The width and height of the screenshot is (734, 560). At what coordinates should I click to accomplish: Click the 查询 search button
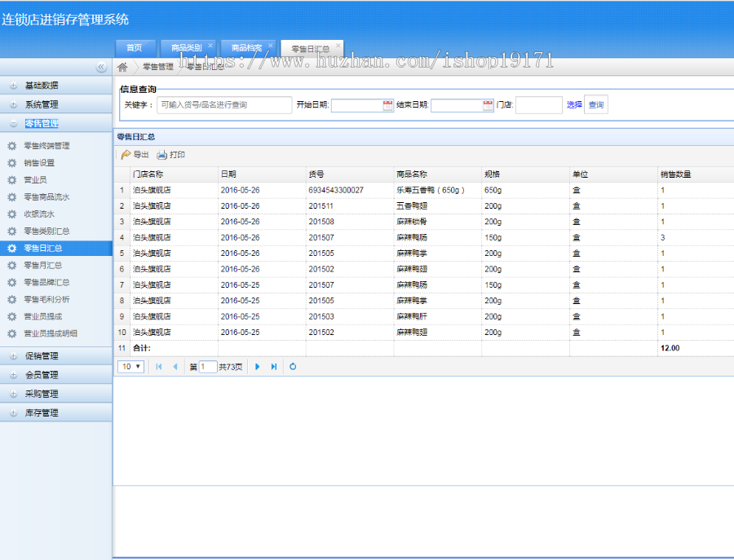point(596,104)
